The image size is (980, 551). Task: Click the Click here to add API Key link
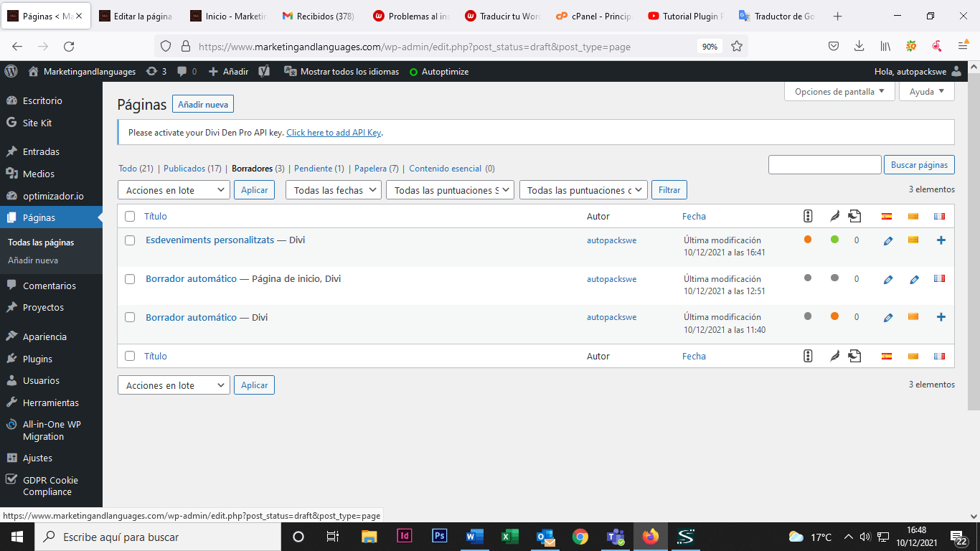click(334, 133)
